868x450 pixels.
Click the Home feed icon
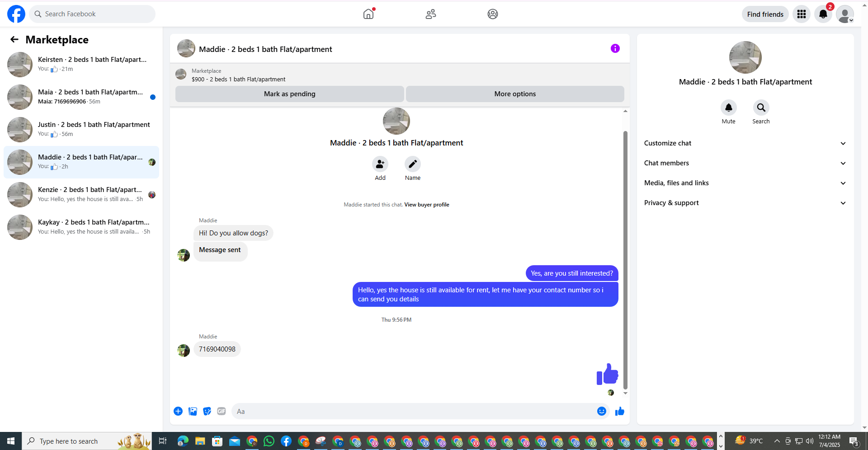click(368, 14)
